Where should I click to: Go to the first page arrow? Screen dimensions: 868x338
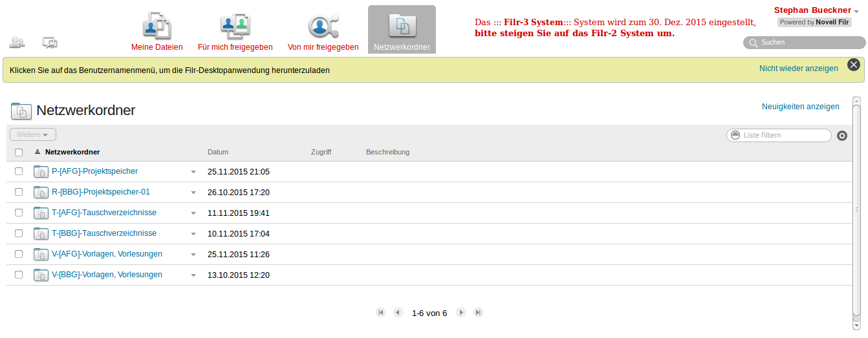[x=380, y=312]
